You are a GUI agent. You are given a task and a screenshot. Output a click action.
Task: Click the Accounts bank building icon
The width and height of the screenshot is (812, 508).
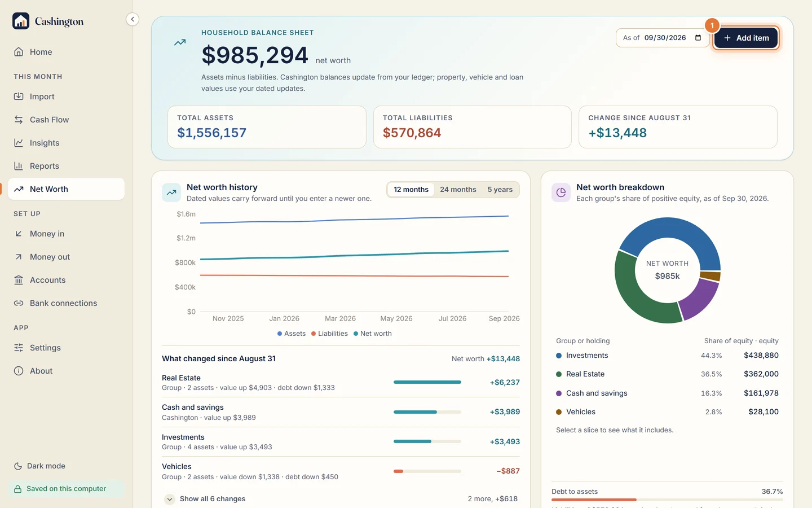(19, 280)
